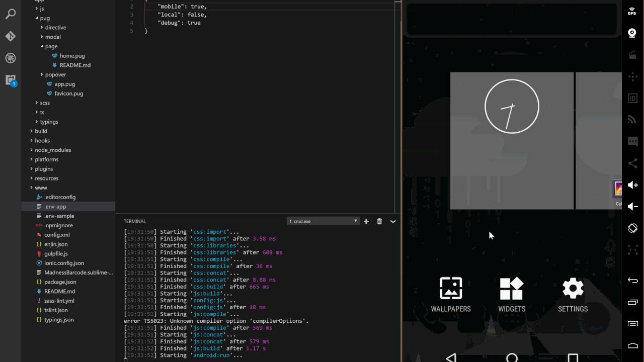Expand the www folder
This screenshot has width=644, height=362.
point(41,188)
